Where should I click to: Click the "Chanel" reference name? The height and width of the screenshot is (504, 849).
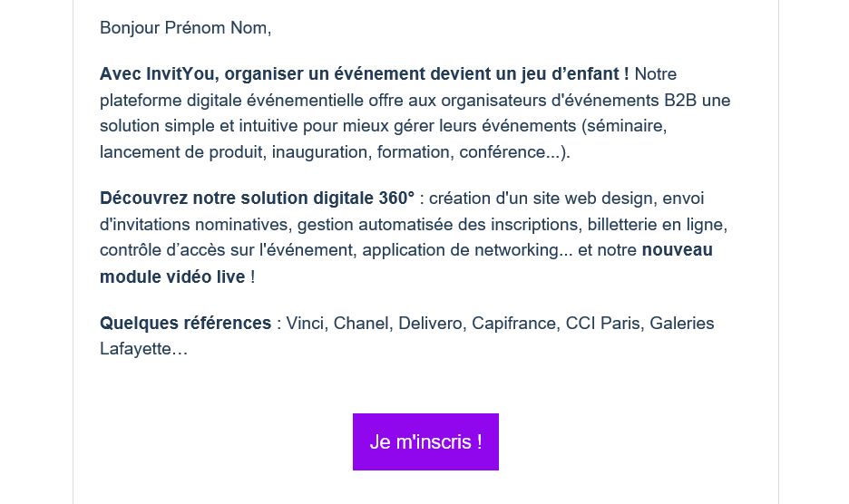tap(364, 324)
